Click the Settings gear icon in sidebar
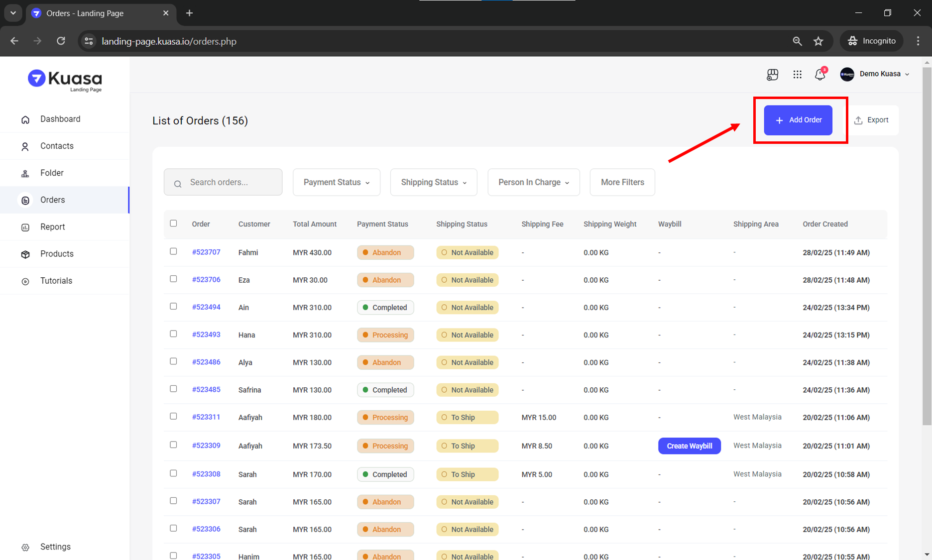 click(x=25, y=547)
